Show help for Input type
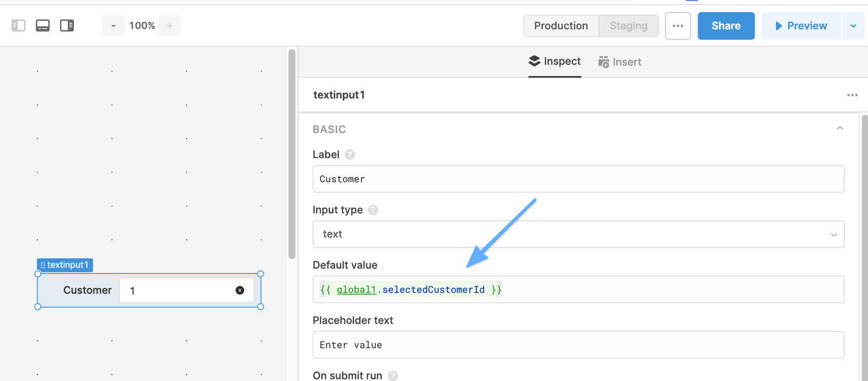The image size is (868, 381). 373,210
